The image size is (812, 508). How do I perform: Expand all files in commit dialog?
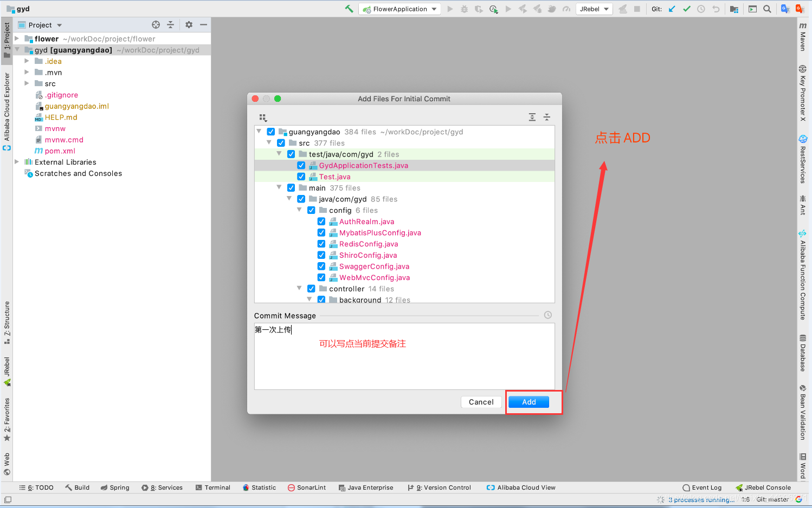(x=532, y=117)
